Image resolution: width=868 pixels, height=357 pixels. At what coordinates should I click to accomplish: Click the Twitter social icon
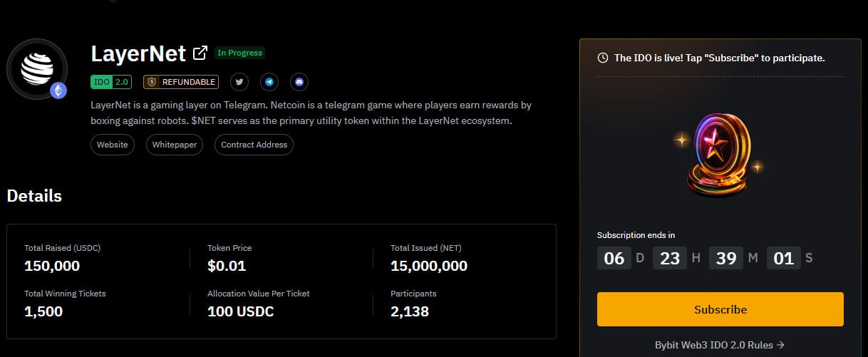coord(239,82)
